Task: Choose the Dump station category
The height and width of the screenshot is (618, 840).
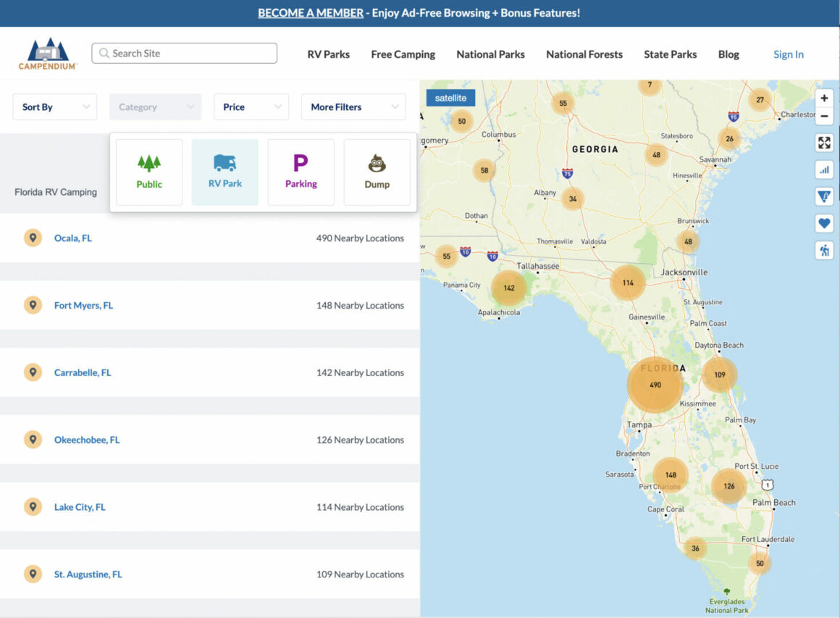Action: click(377, 172)
